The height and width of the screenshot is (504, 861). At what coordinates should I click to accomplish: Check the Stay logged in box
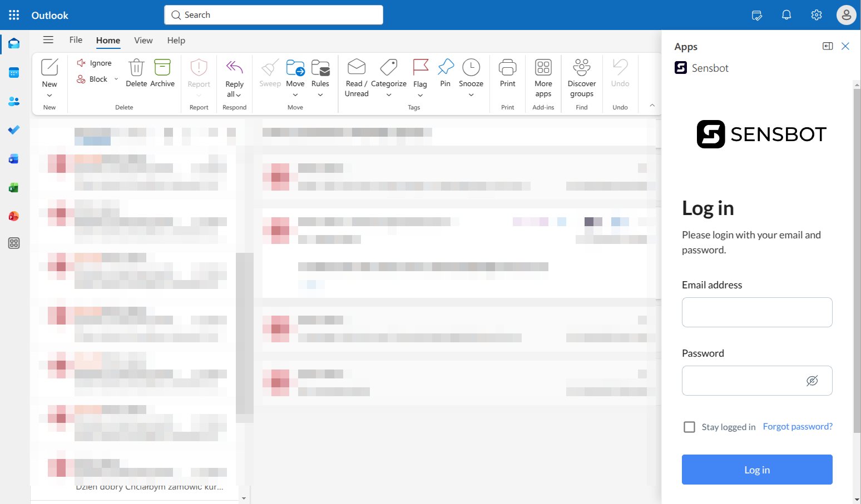point(689,427)
